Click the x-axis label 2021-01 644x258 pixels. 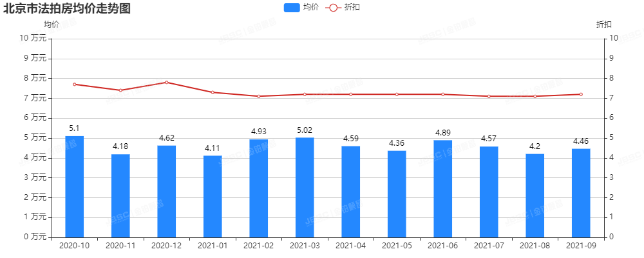213,246
